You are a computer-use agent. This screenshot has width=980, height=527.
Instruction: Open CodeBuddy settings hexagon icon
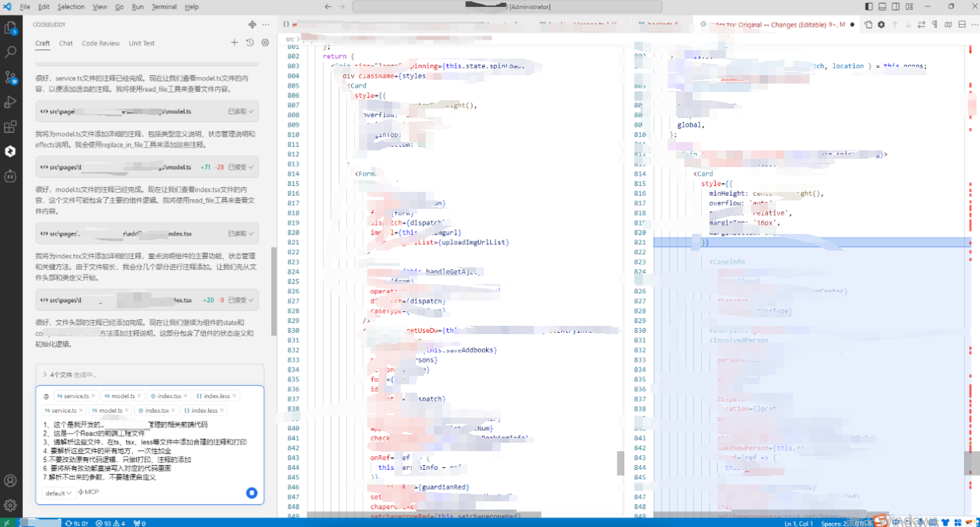[265, 42]
